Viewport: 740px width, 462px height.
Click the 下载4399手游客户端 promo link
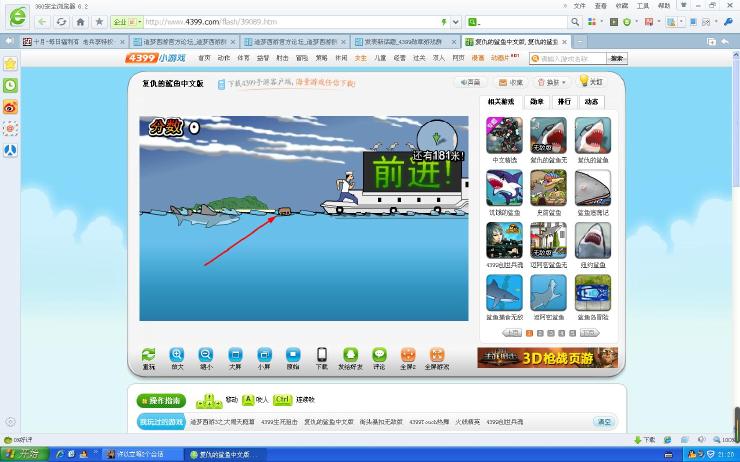[x=287, y=84]
